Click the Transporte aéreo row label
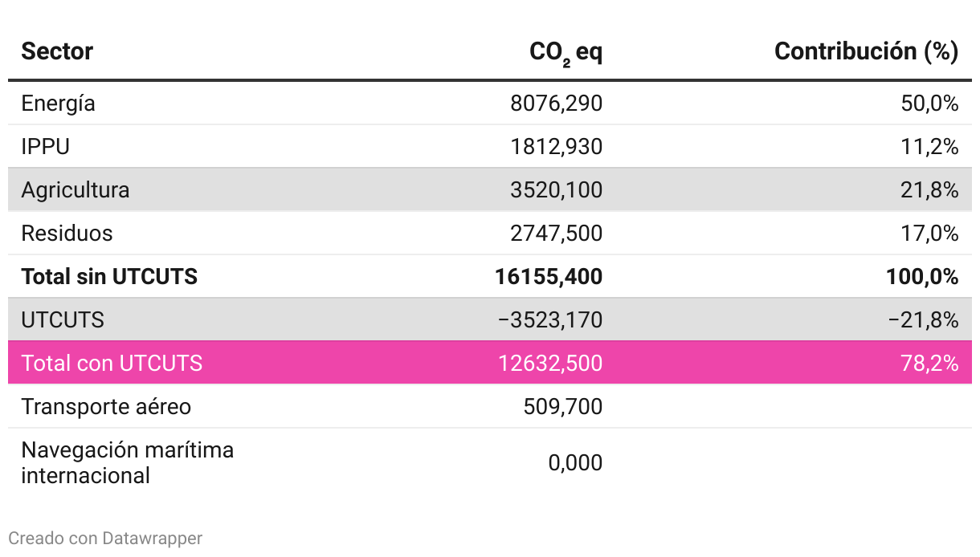The image size is (980, 557). point(106,406)
